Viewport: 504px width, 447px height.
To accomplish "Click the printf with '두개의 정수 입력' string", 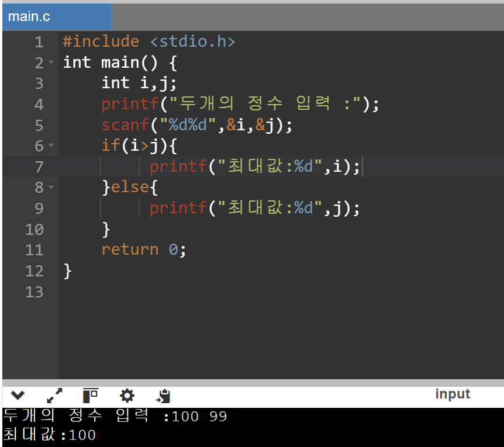I will (x=240, y=104).
